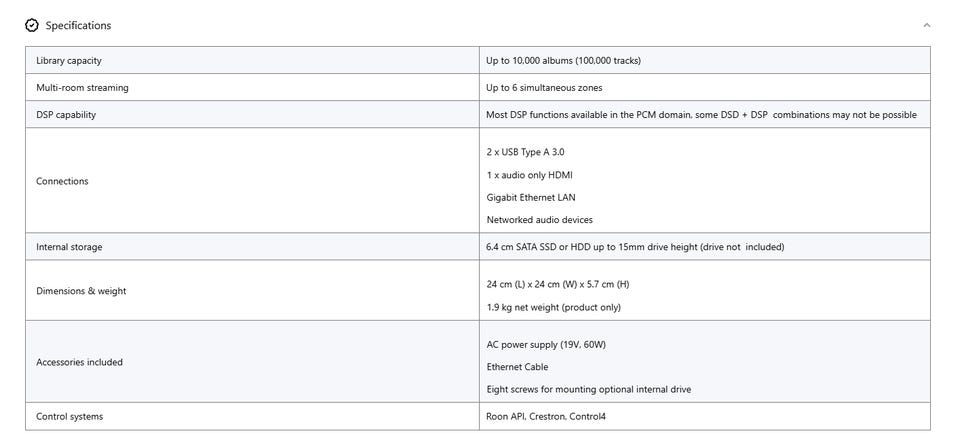
Task: Collapse the Specifications section chevron
Action: (x=926, y=25)
